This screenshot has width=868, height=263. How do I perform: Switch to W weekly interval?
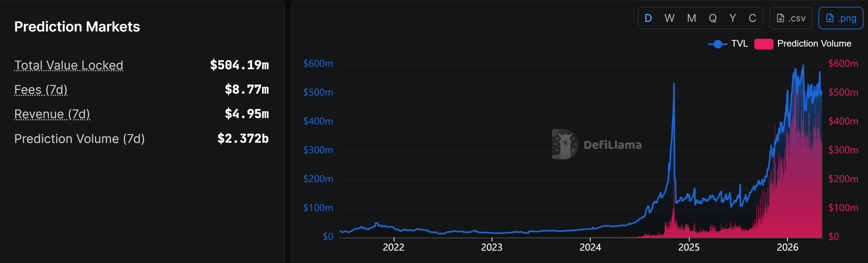[x=669, y=18]
